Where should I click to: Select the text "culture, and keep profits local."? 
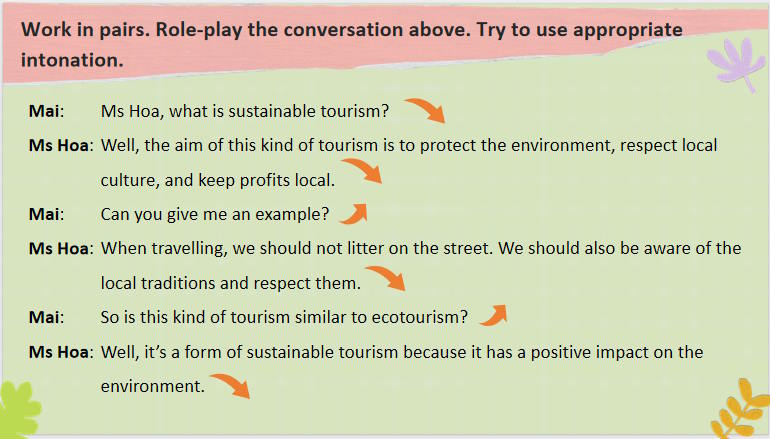(x=217, y=181)
